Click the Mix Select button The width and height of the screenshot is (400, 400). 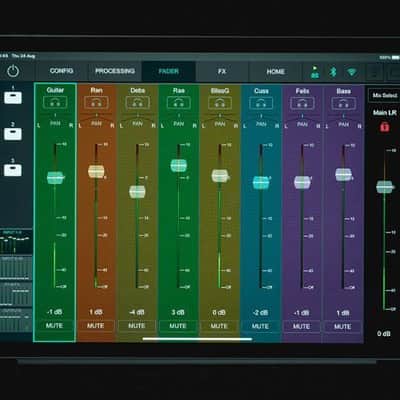pos(384,95)
